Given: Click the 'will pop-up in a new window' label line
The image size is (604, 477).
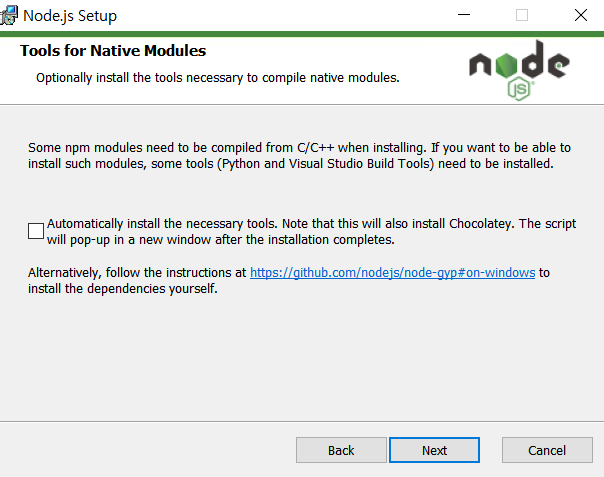Looking at the screenshot, I should 221,240.
